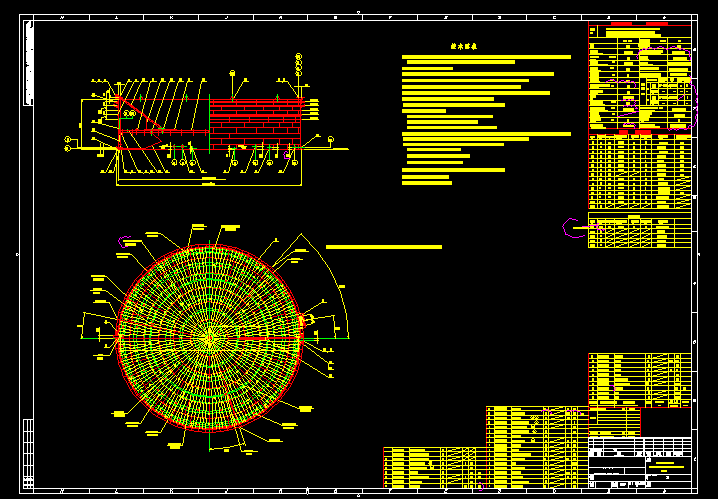Click the white revision strip at upper-left border

click(28, 63)
